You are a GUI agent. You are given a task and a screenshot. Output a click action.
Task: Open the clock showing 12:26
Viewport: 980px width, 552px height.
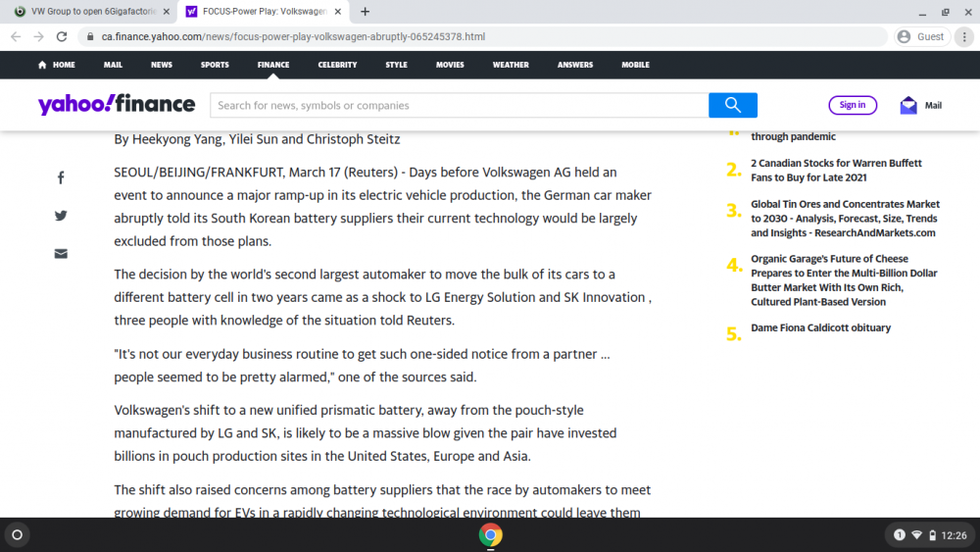(x=954, y=535)
